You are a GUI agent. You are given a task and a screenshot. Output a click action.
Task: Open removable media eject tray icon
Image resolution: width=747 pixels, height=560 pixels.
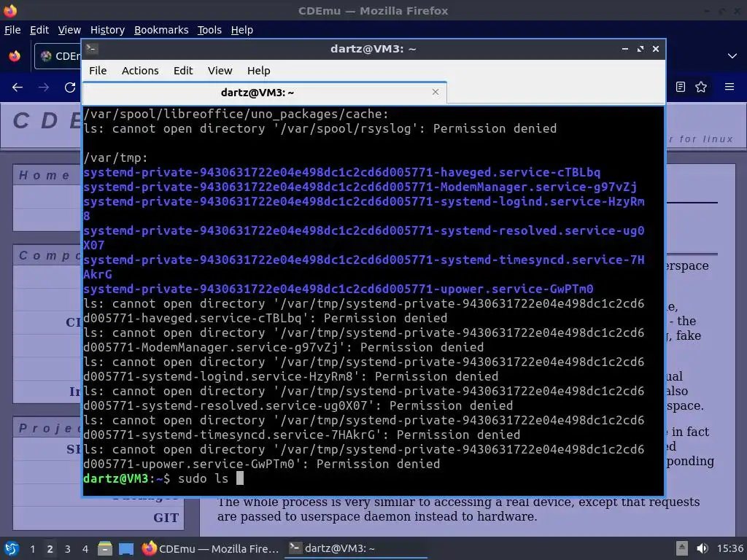click(682, 548)
